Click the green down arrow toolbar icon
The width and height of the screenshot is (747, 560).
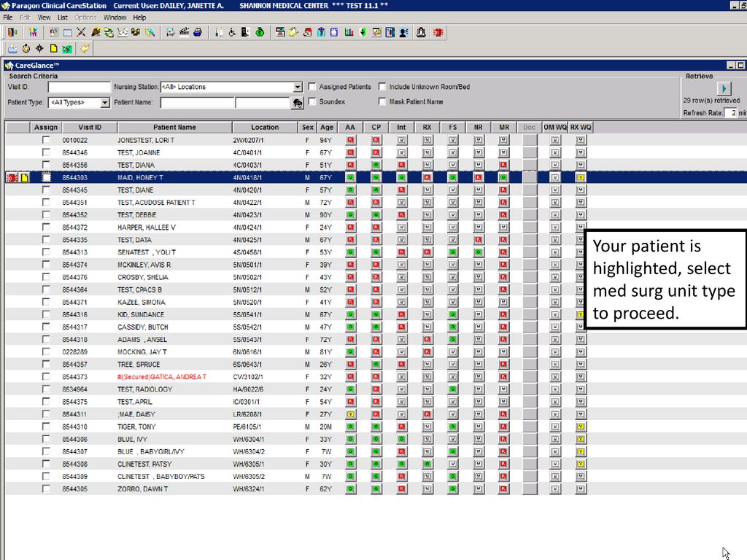point(363,32)
